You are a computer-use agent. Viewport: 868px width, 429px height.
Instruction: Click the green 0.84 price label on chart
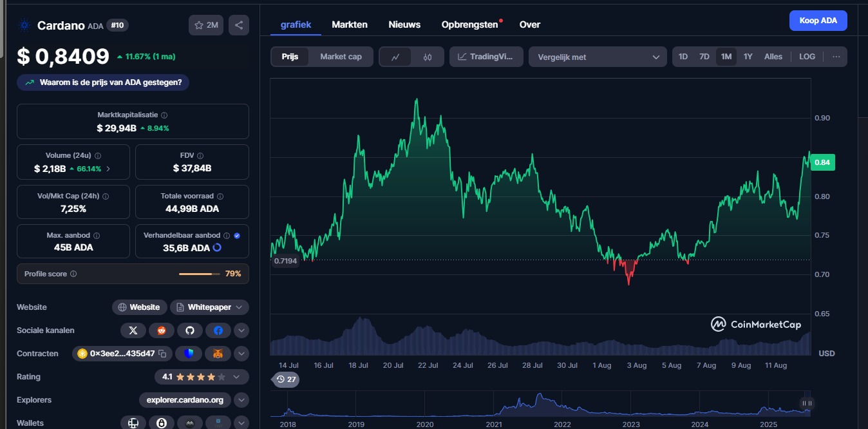823,162
